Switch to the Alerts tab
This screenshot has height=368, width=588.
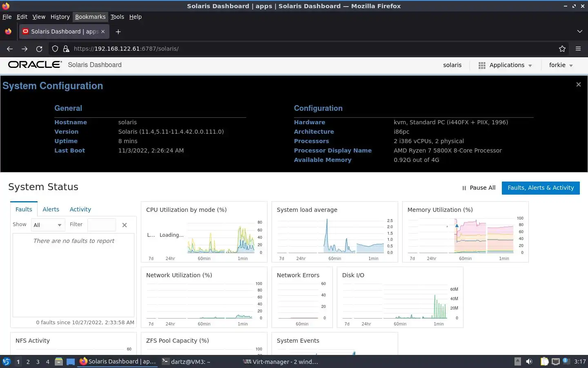(x=51, y=209)
